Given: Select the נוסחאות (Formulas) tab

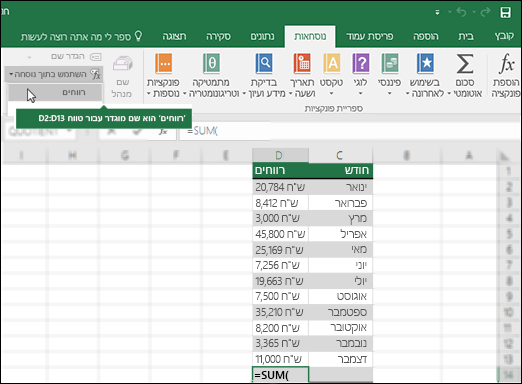Looking at the screenshot, I should (x=310, y=36).
